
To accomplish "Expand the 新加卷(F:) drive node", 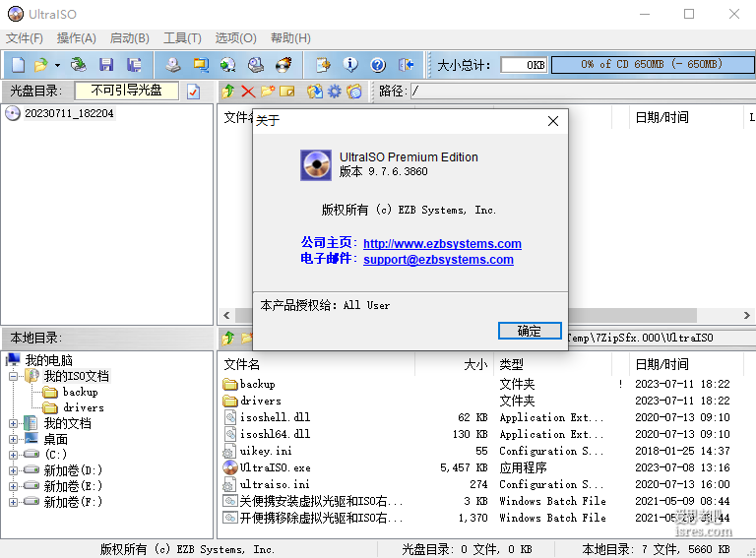I will [x=13, y=502].
